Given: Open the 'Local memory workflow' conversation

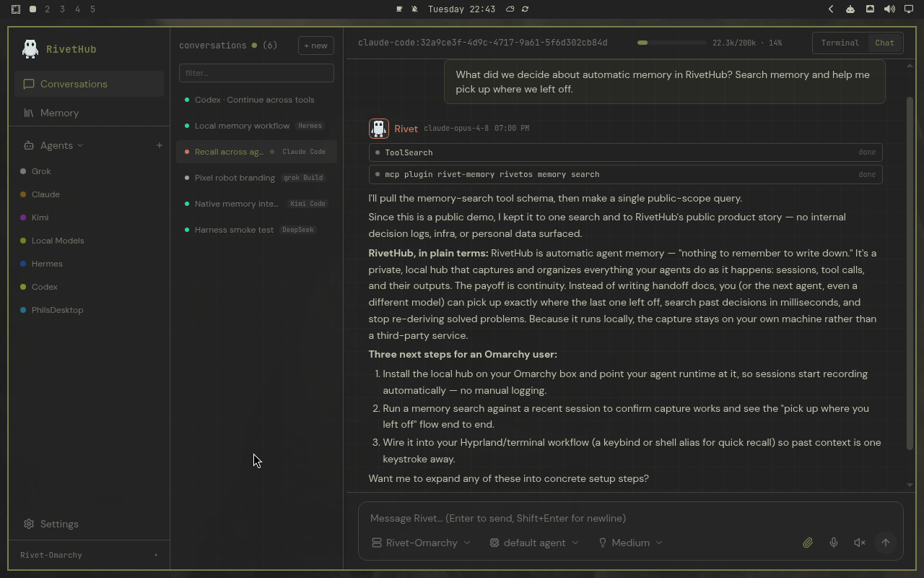Looking at the screenshot, I should [x=256, y=126].
